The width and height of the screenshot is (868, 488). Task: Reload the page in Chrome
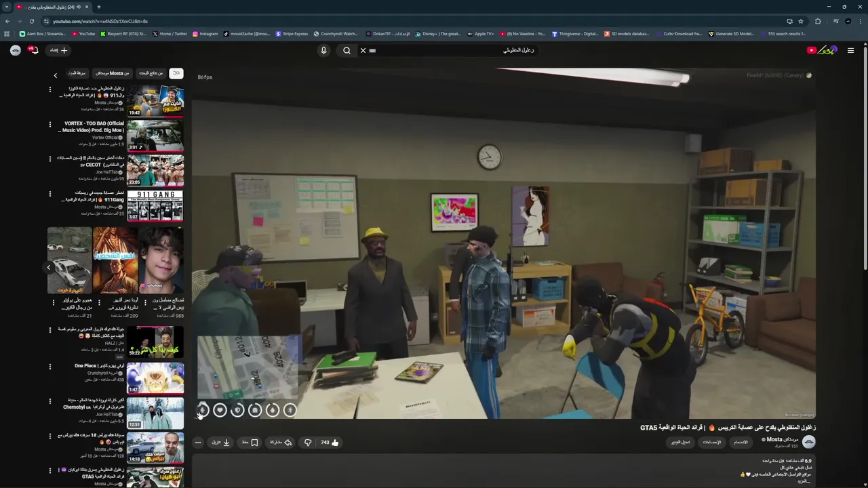(x=32, y=21)
